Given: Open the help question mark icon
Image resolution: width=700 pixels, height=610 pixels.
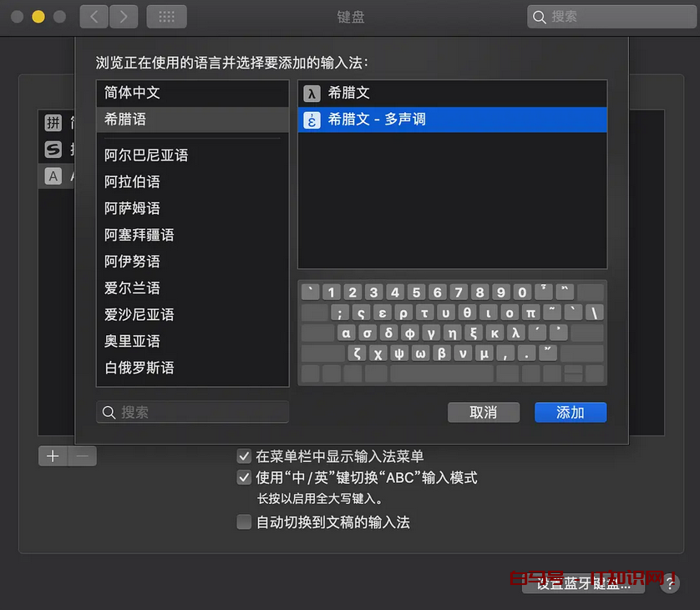Looking at the screenshot, I should tap(671, 583).
